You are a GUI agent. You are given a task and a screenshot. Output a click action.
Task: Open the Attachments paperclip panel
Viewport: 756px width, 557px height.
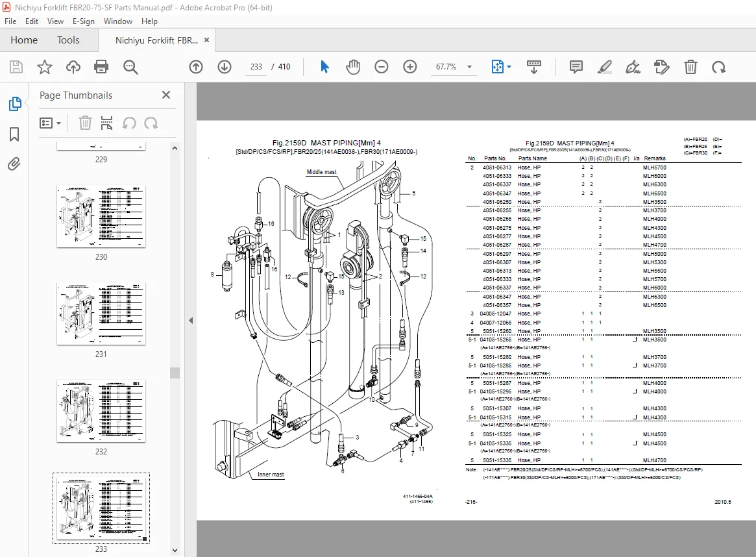14,164
